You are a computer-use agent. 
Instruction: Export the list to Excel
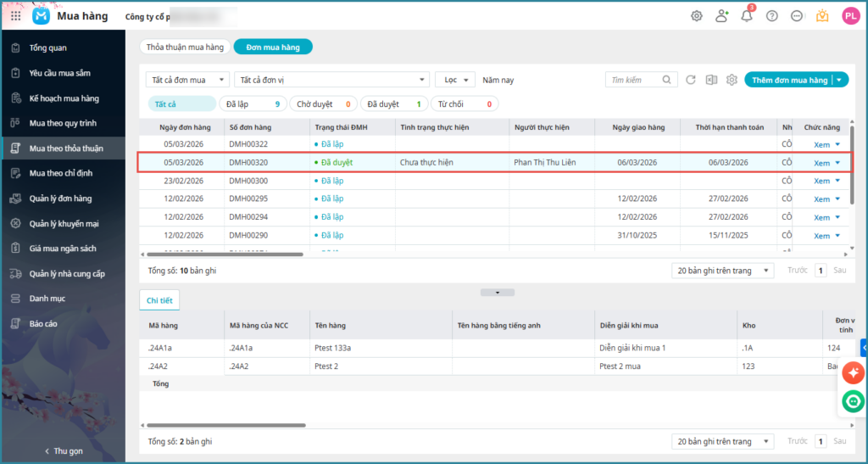[711, 80]
